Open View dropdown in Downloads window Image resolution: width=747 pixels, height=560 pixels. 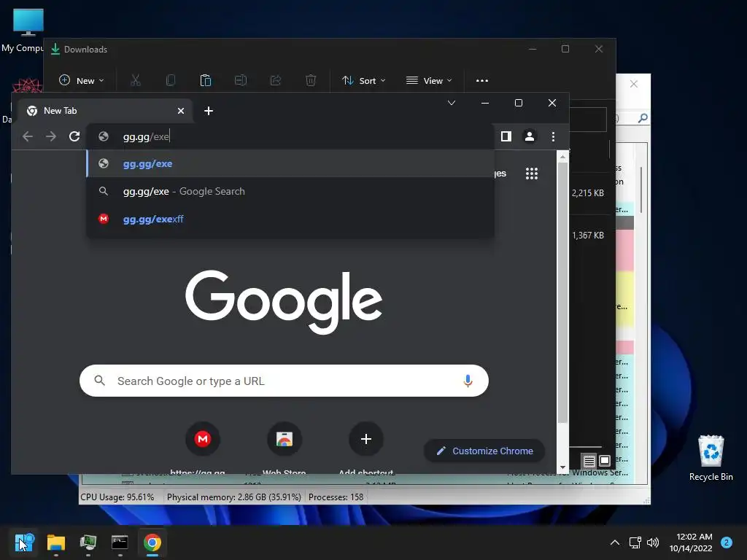coord(429,80)
